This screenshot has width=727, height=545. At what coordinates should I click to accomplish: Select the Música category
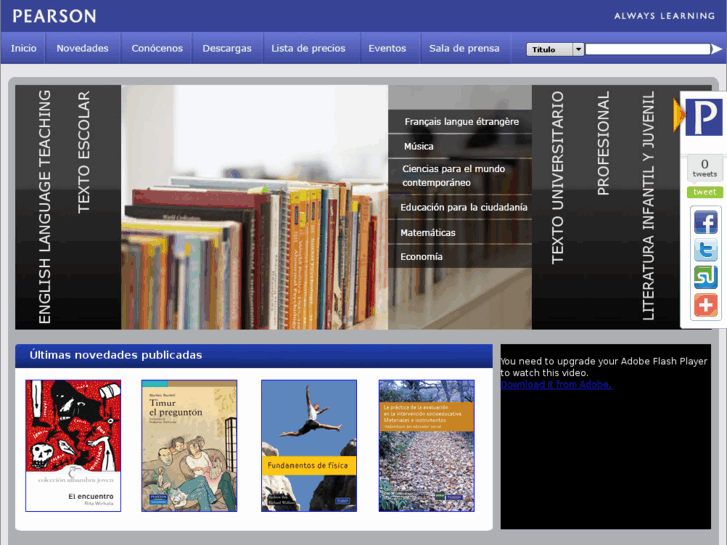coord(460,147)
